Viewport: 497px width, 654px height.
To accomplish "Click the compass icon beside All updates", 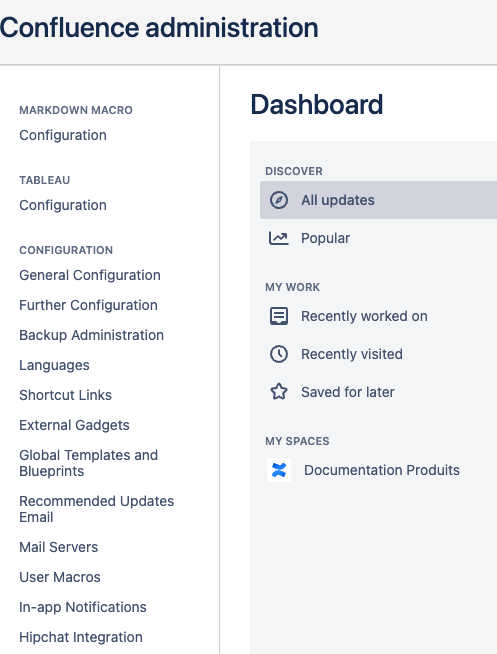I will [279, 200].
